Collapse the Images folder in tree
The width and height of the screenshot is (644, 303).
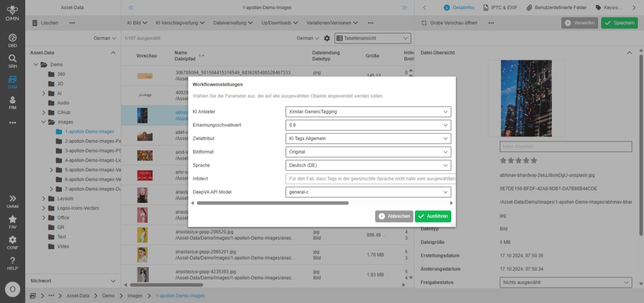coord(44,122)
